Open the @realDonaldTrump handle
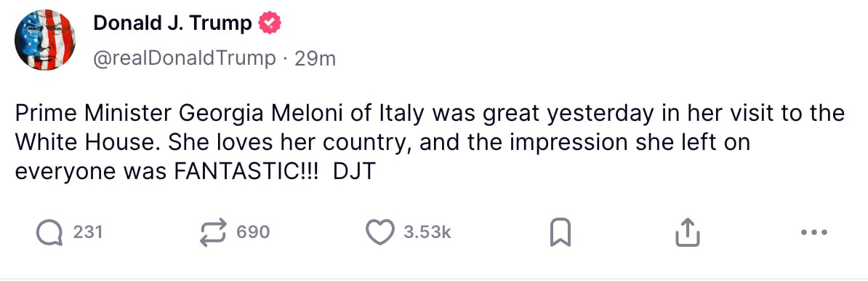Image resolution: width=868 pixels, height=281 pixels. [x=184, y=58]
